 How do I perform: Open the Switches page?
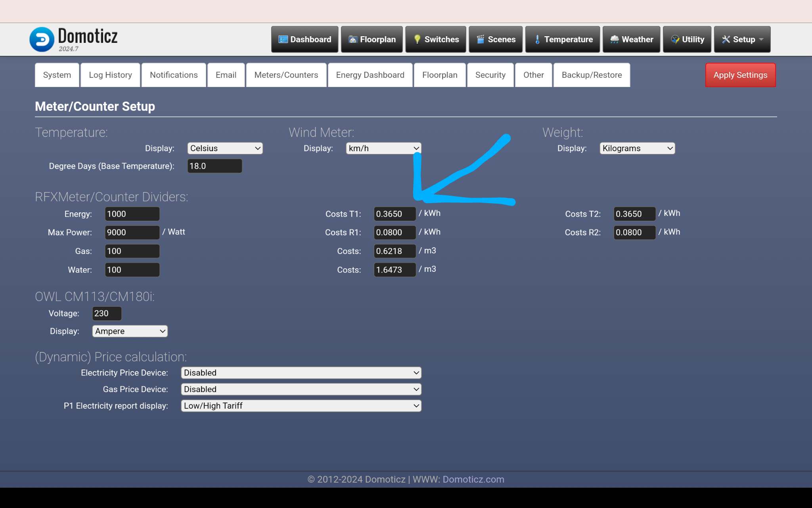click(436, 39)
